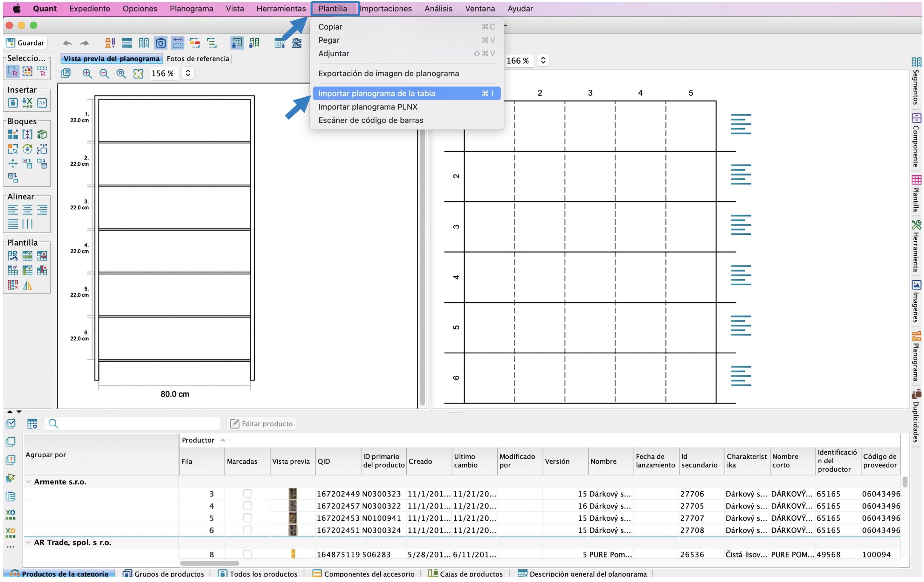Click the Nombre column header
The image size is (924, 582).
pos(611,461)
